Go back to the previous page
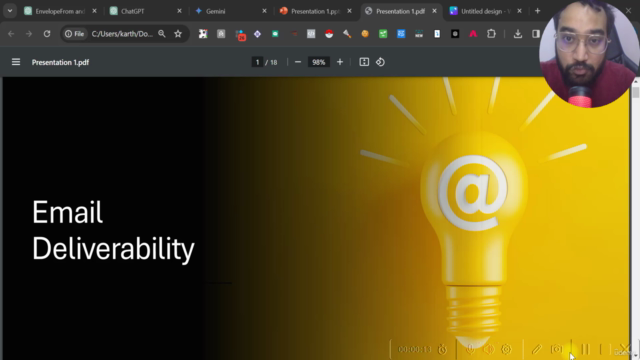Screen dimensions: 640x360 click(11, 34)
